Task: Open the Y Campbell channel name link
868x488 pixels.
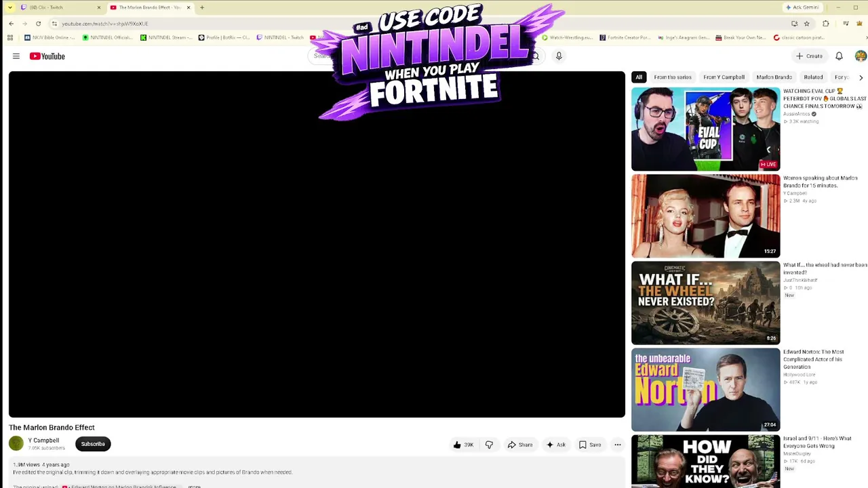Action: [43, 441]
